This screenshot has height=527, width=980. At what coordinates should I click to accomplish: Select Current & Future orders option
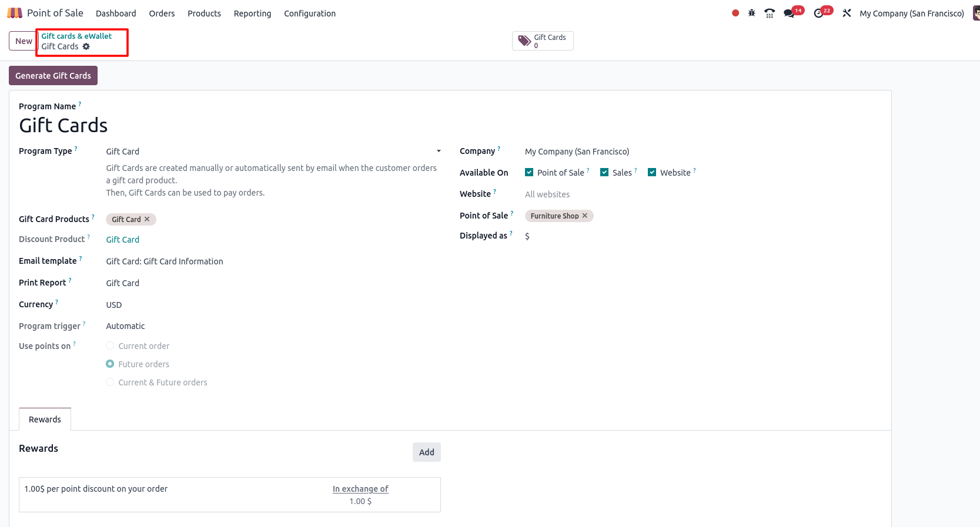[x=110, y=382]
